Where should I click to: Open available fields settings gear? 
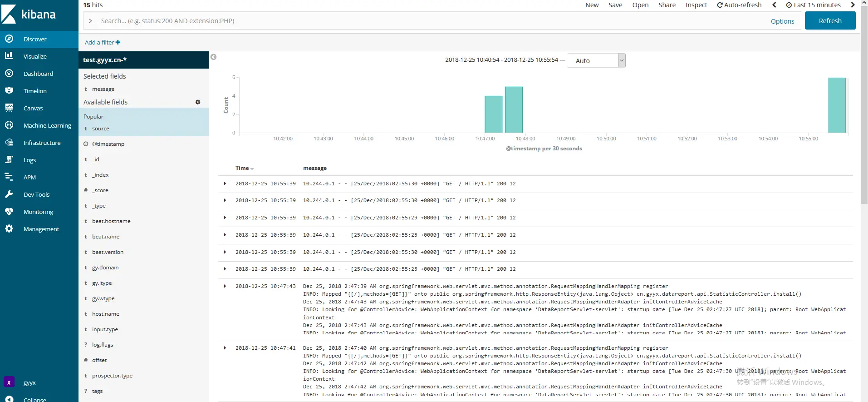tap(198, 102)
